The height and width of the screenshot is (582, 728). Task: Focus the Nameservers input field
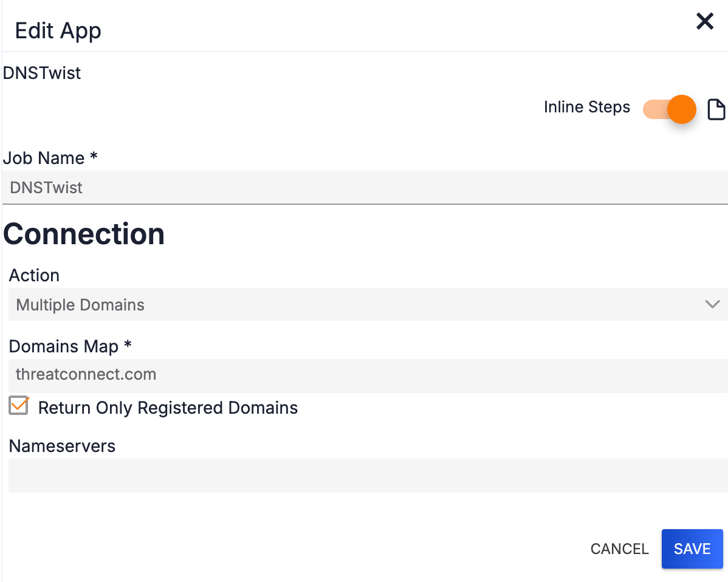368,476
